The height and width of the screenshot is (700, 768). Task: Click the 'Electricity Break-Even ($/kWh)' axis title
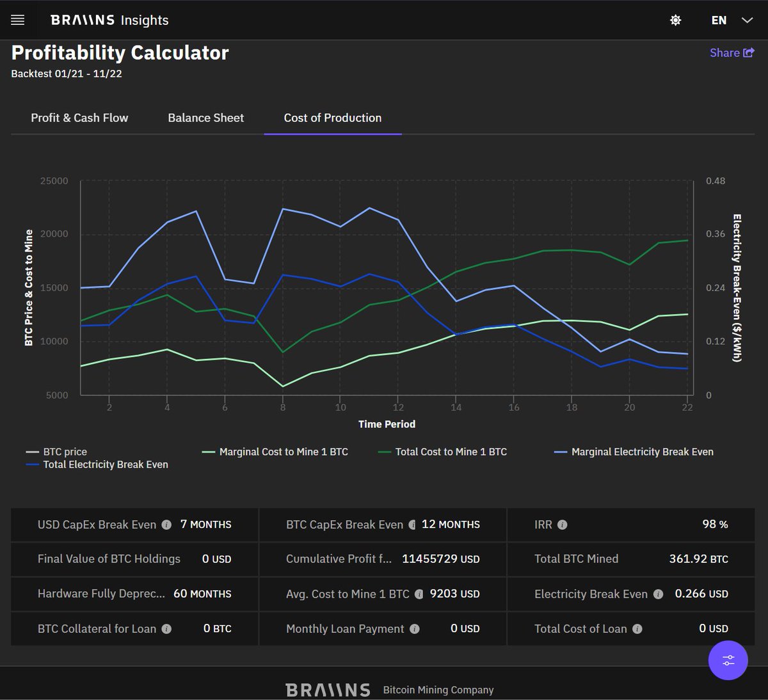point(737,288)
